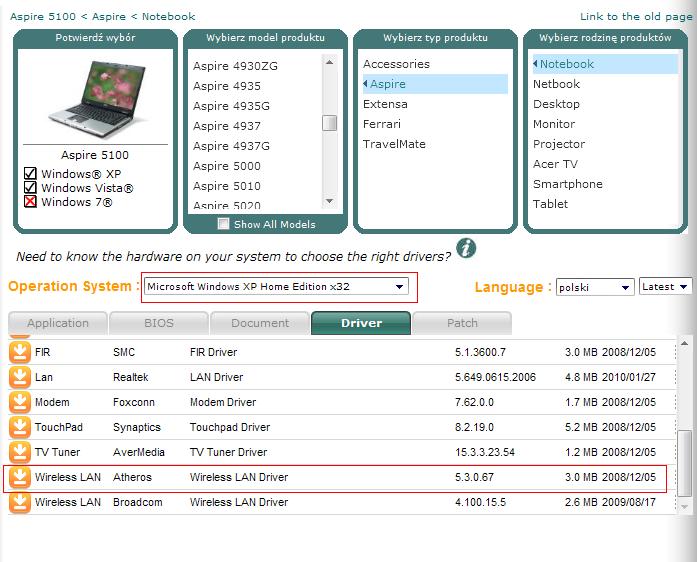The width and height of the screenshot is (697, 562).
Task: Choose TravelMate product type
Action: 394,144
